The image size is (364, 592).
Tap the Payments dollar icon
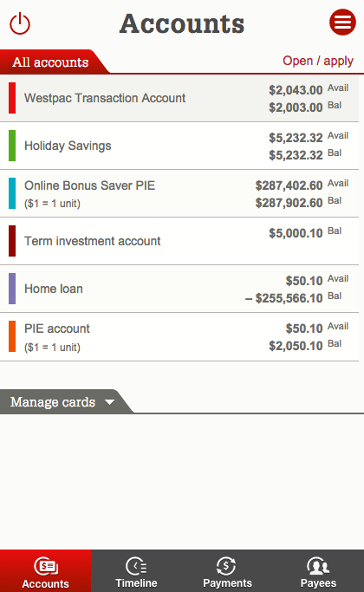[x=226, y=566]
